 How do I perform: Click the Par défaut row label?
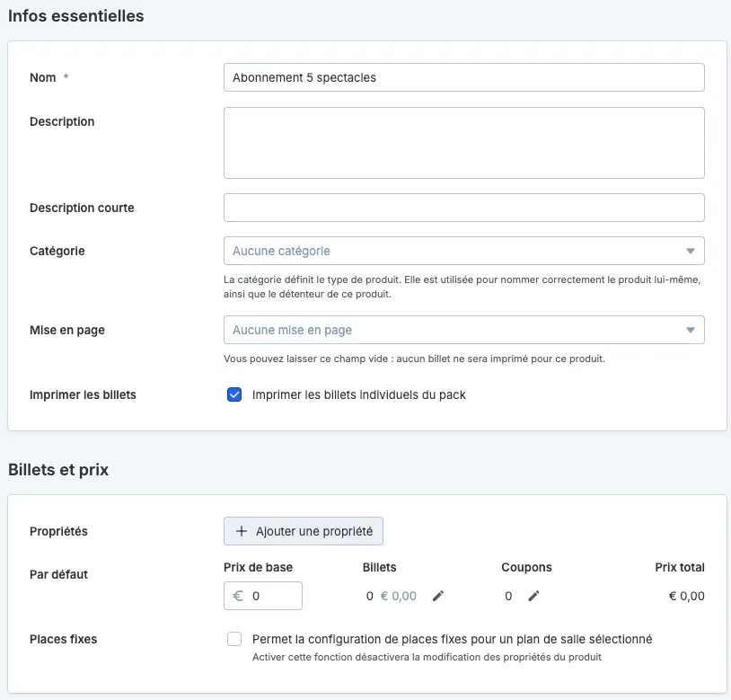[58, 574]
